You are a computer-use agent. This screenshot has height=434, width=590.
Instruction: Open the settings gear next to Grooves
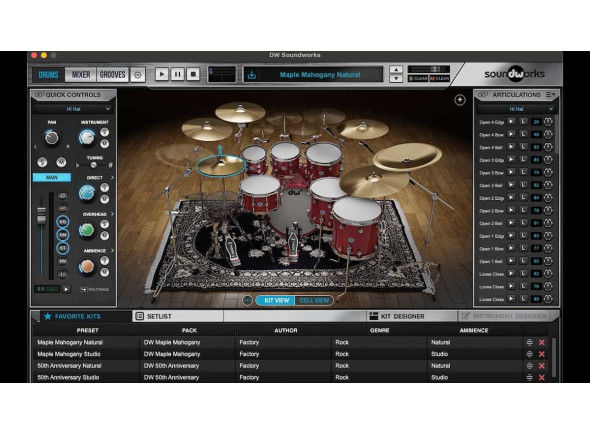(138, 75)
